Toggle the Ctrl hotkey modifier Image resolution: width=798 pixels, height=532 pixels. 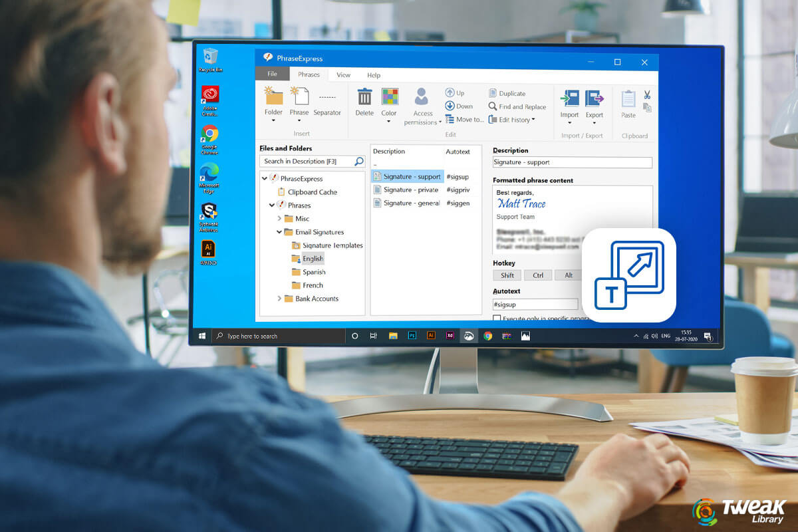click(x=537, y=275)
